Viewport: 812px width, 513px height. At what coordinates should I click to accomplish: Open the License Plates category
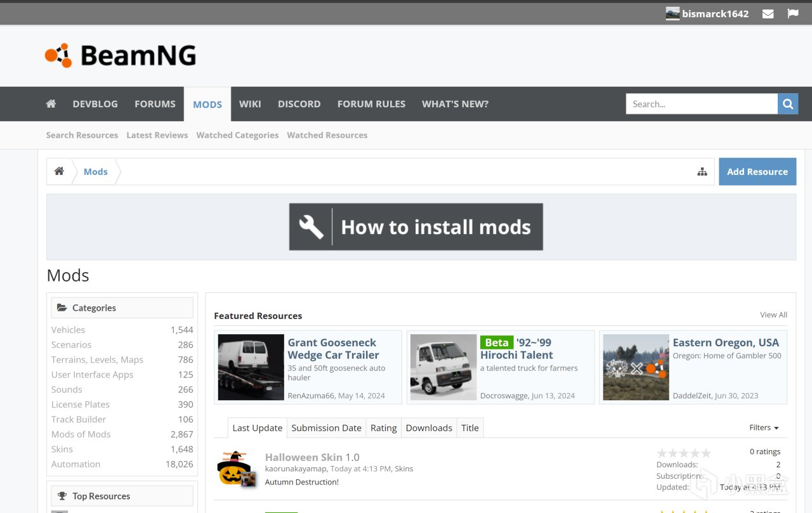tap(81, 405)
